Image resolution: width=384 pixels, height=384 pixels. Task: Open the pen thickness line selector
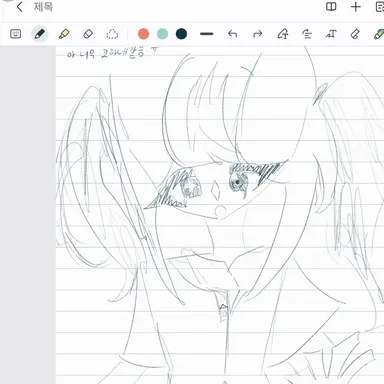pyautogui.click(x=207, y=34)
